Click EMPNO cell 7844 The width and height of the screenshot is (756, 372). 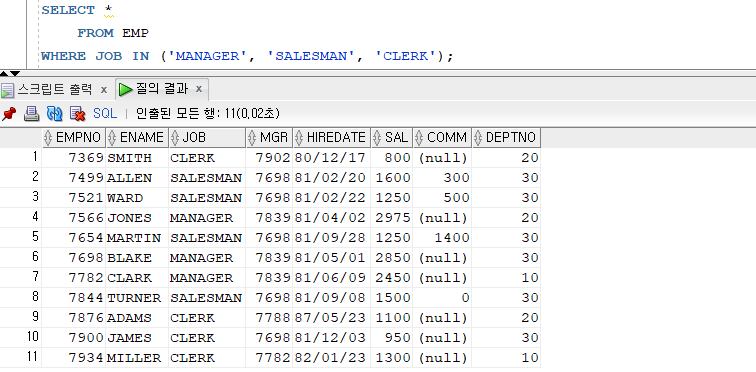pyautogui.click(x=74, y=298)
